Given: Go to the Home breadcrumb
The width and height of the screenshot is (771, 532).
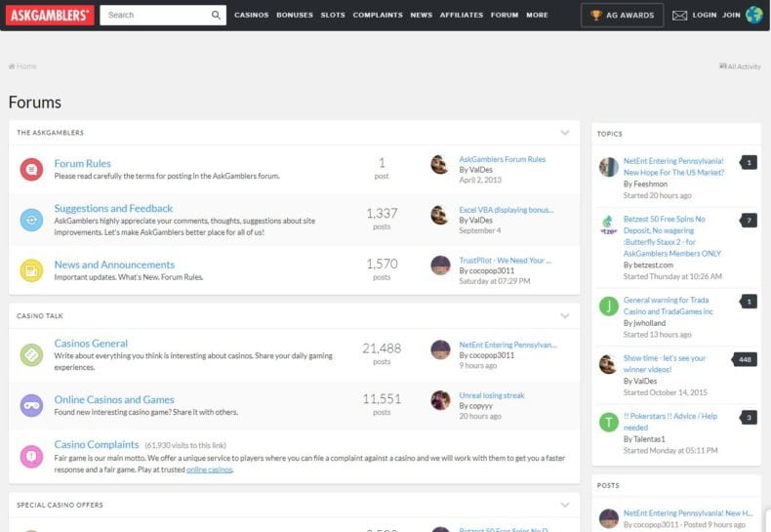Looking at the screenshot, I should click(x=22, y=66).
